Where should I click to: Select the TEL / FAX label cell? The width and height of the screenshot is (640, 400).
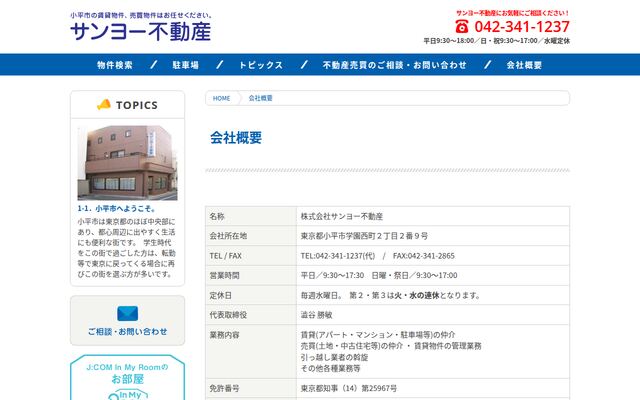click(251, 256)
